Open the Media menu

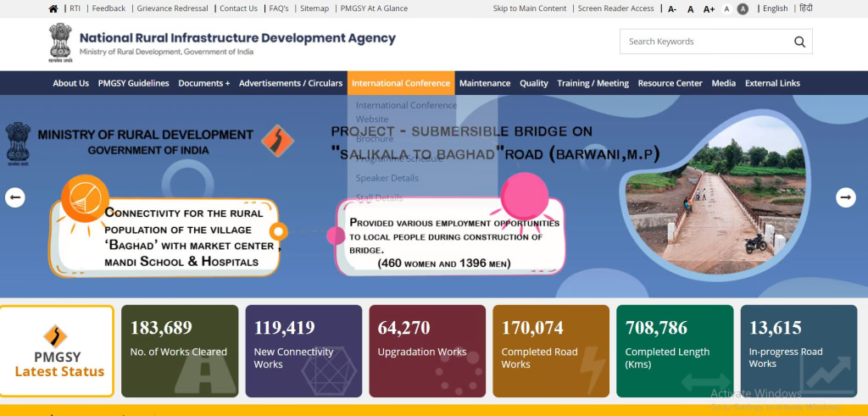724,83
